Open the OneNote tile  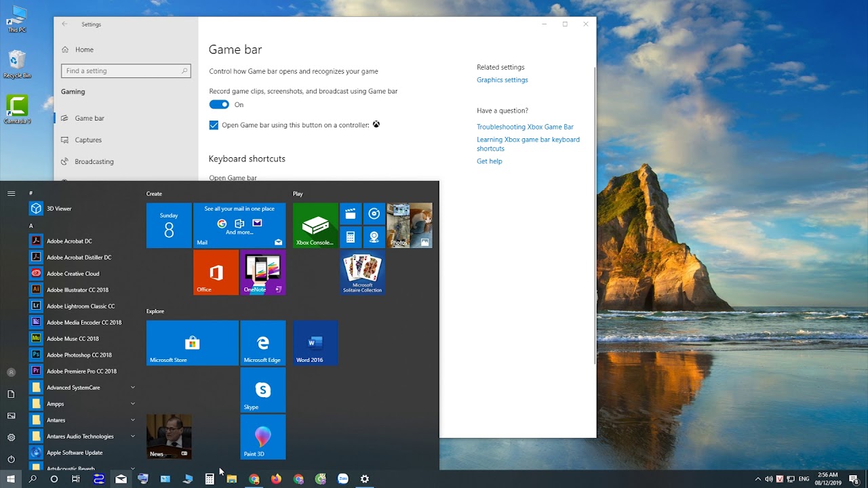coord(263,272)
